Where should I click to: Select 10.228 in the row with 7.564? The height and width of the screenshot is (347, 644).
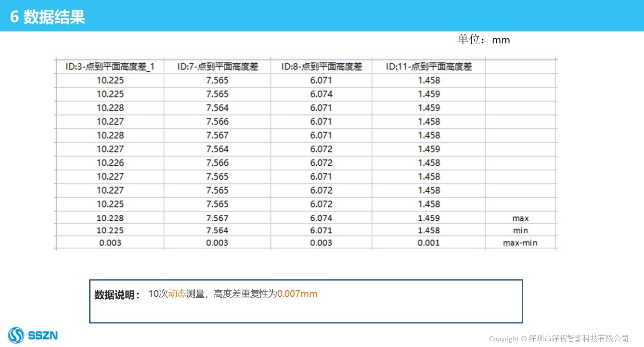coord(110,108)
